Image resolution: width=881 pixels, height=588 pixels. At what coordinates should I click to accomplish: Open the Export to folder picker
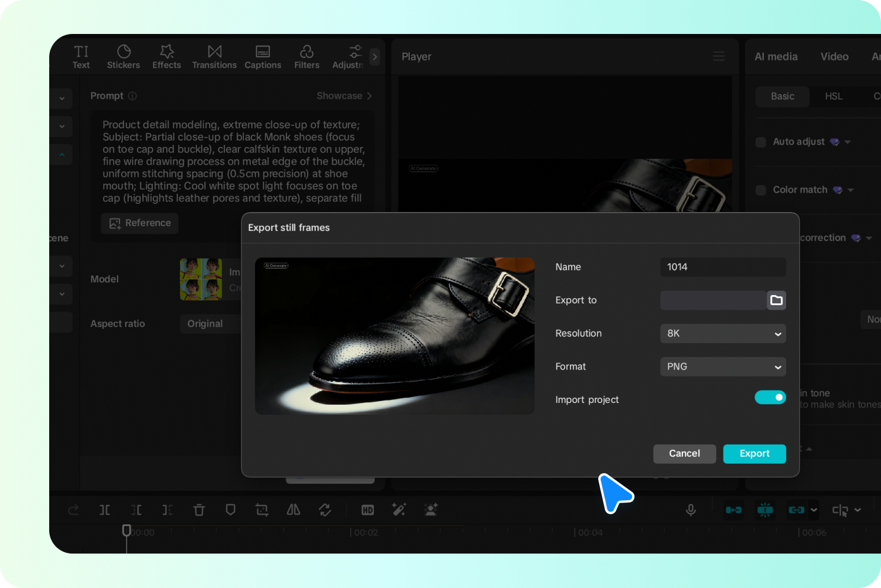tap(777, 300)
